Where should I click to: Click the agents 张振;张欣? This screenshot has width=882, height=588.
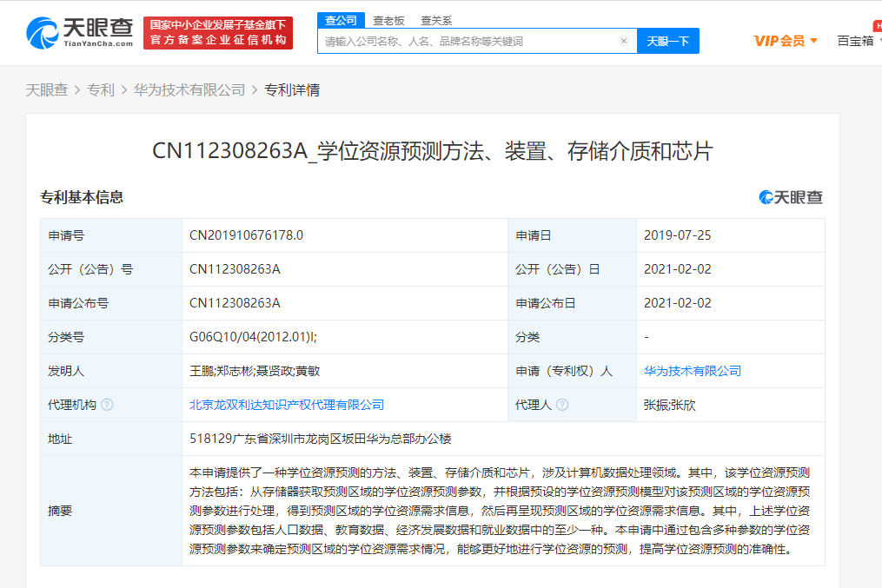(x=670, y=405)
